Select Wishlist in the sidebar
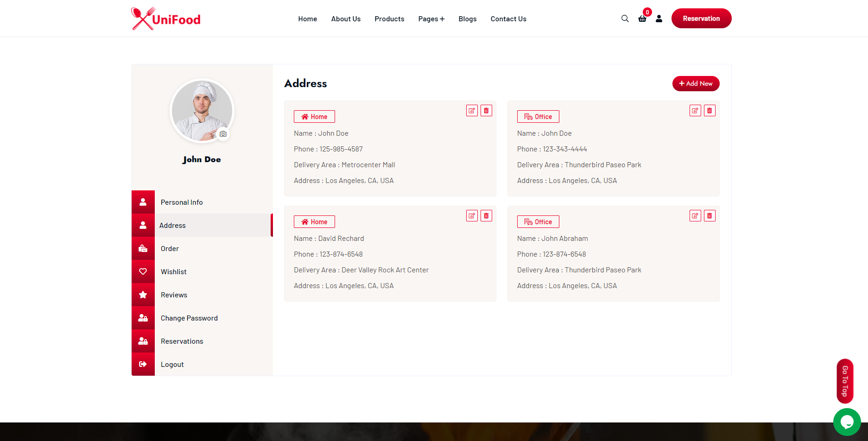This screenshot has height=441, width=868. tap(174, 272)
